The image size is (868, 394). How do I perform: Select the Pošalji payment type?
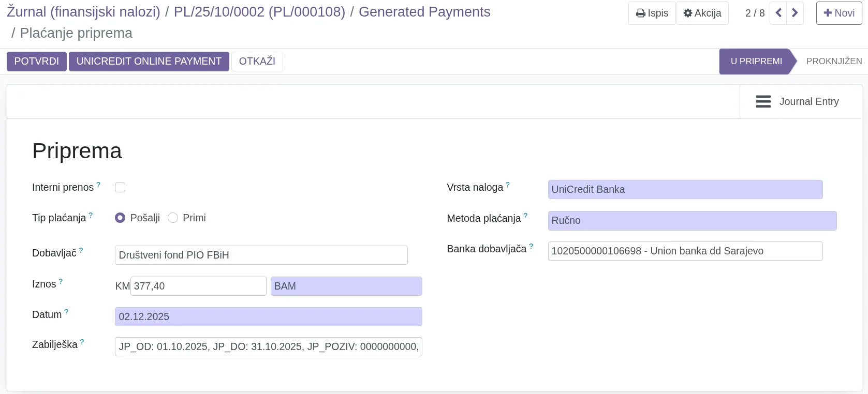point(120,218)
